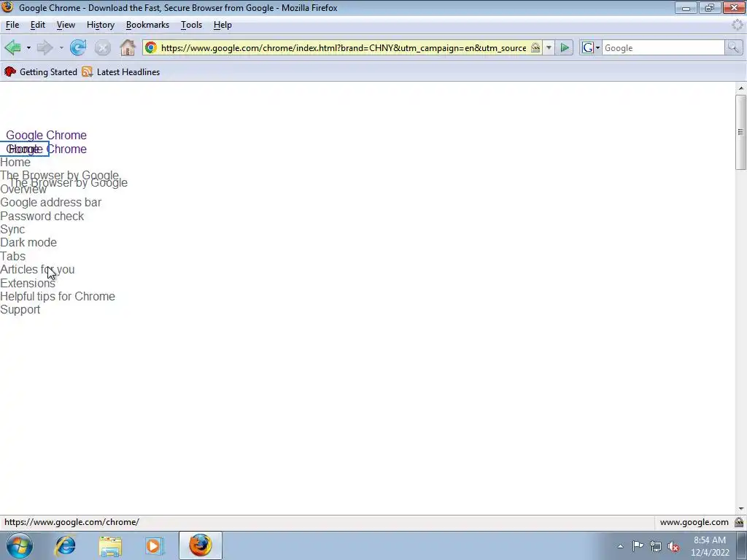Open the Dark mode link
Screen dimensions: 747x560
click(x=28, y=242)
